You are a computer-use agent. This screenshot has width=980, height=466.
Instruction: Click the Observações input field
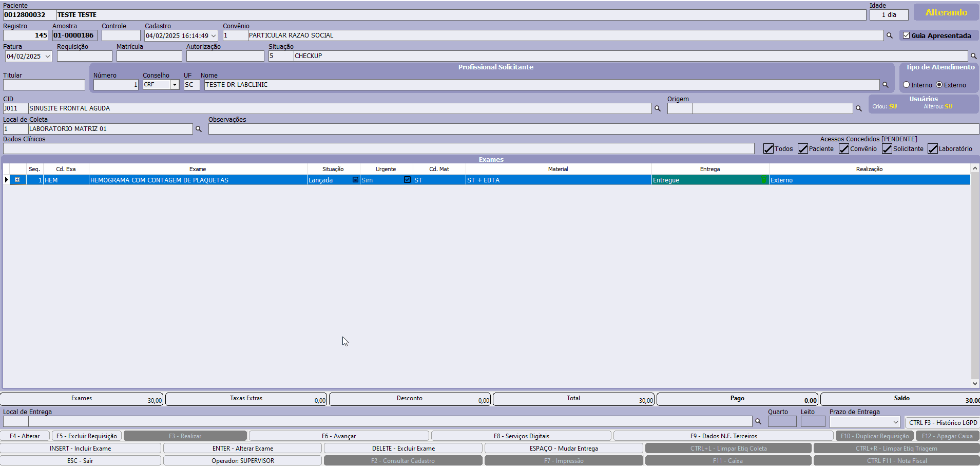pos(593,129)
